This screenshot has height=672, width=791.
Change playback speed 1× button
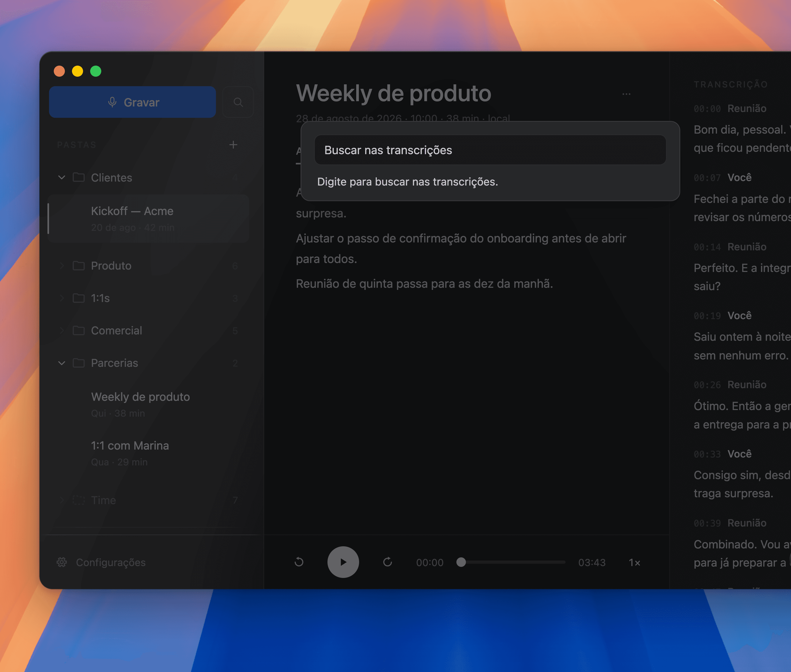pyautogui.click(x=634, y=563)
